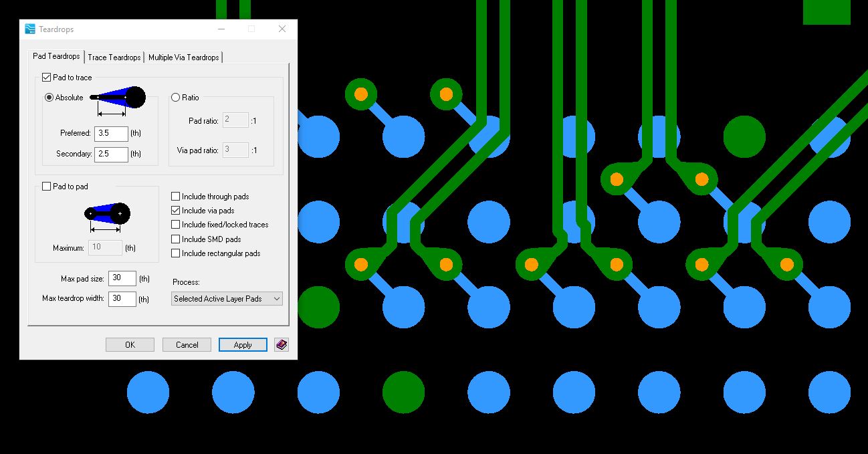Select the Absolute radio button
This screenshot has height=454, width=868.
click(49, 98)
